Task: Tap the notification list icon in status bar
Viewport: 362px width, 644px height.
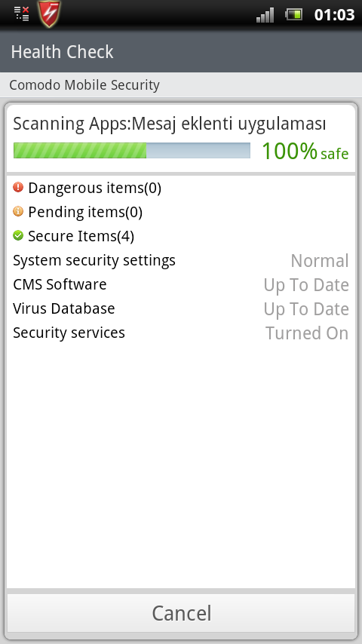Action: click(21, 13)
